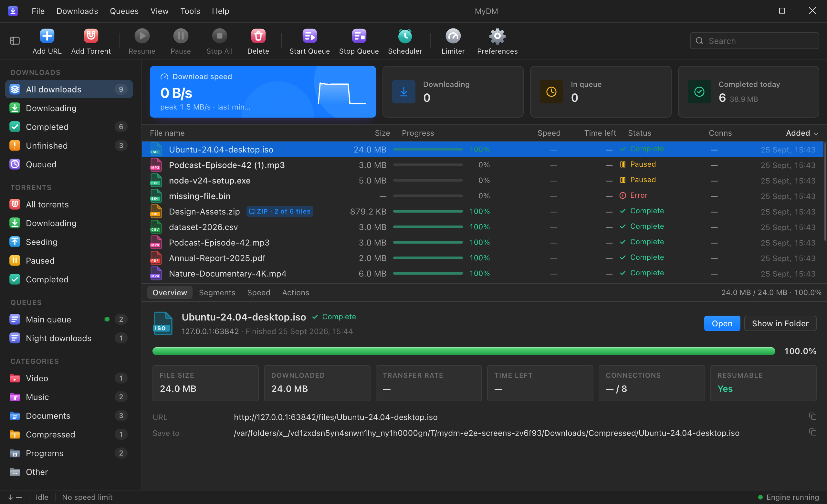
Task: Click the Pause toolbar icon
Action: pos(181,36)
